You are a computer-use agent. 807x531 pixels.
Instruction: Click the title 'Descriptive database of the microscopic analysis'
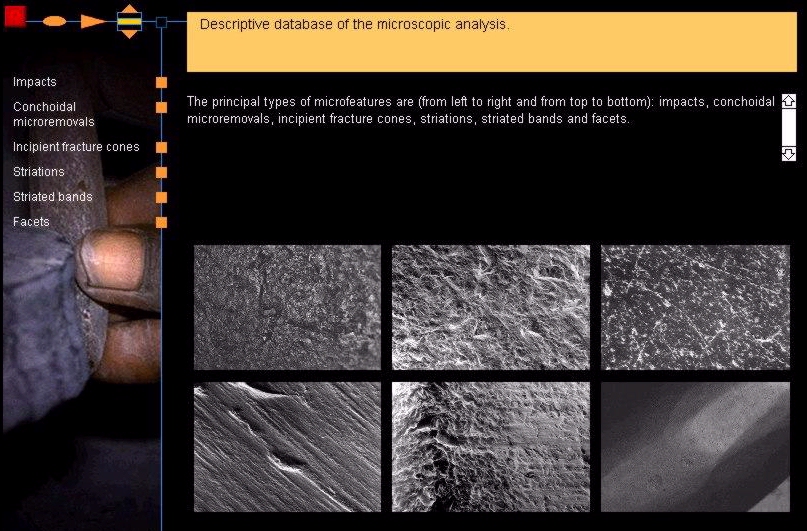[x=354, y=24]
